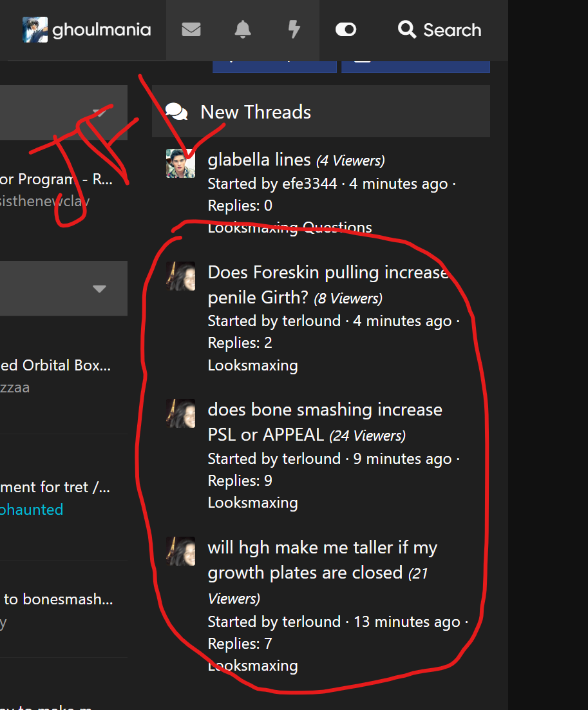Image resolution: width=588 pixels, height=710 pixels.
Task: Open the glabella lines thread
Action: coord(260,160)
